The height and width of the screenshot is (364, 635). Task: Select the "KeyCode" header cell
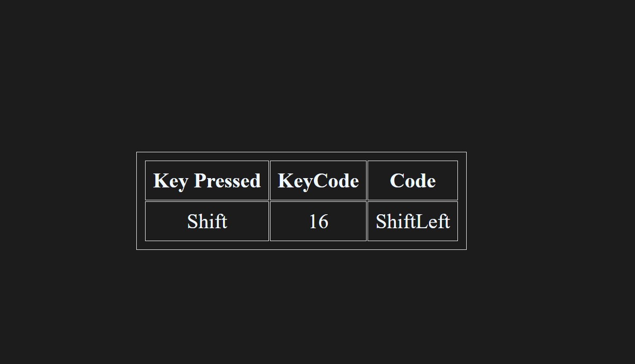coord(318,180)
